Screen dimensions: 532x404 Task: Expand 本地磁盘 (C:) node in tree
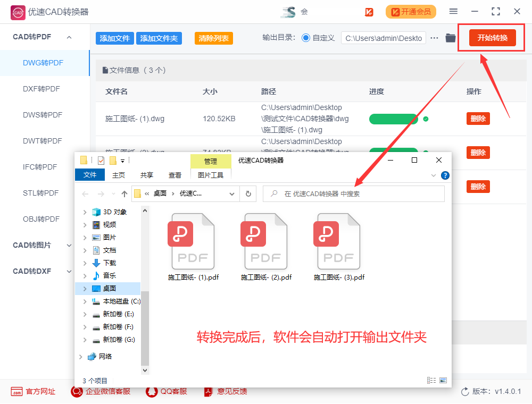[x=85, y=301]
